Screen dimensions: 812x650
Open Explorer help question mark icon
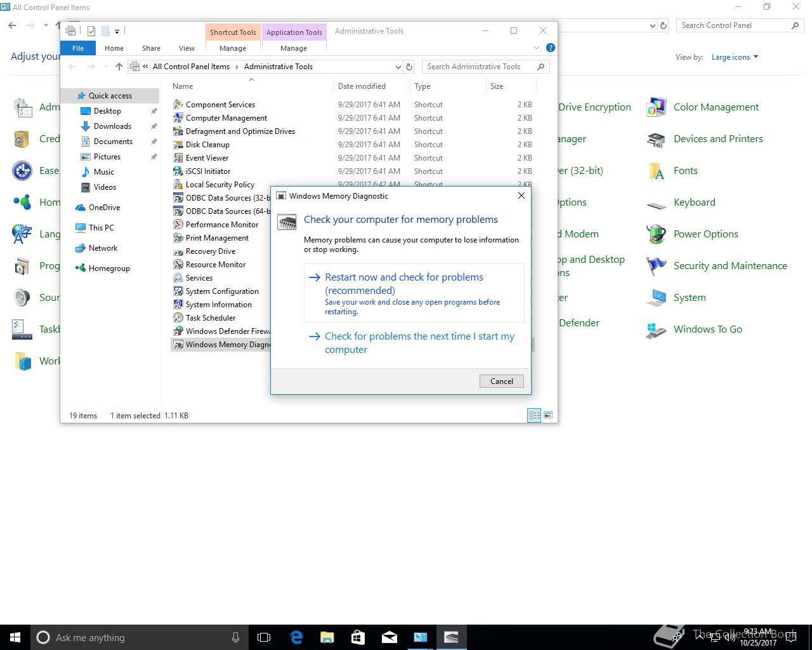click(x=551, y=48)
